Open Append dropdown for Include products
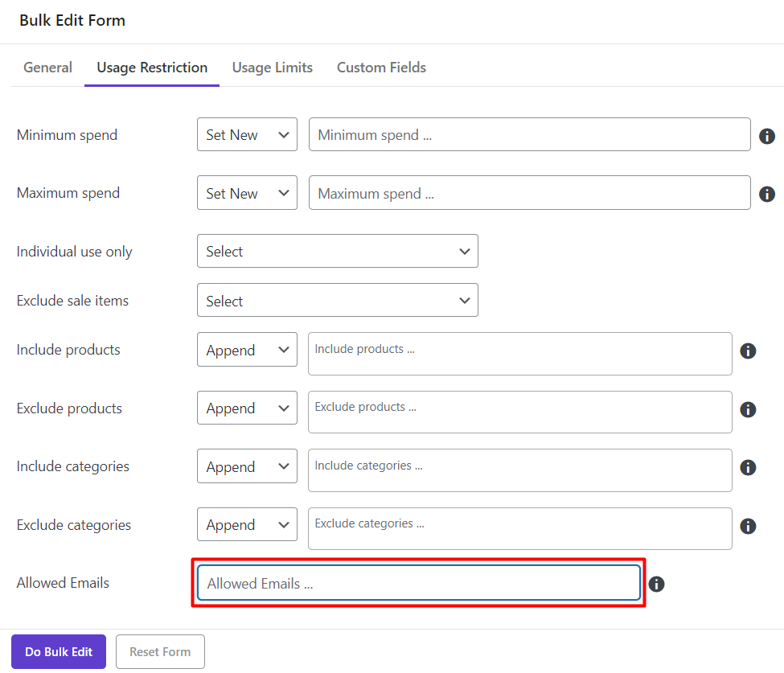Screen dimensions: 784x673 [247, 351]
